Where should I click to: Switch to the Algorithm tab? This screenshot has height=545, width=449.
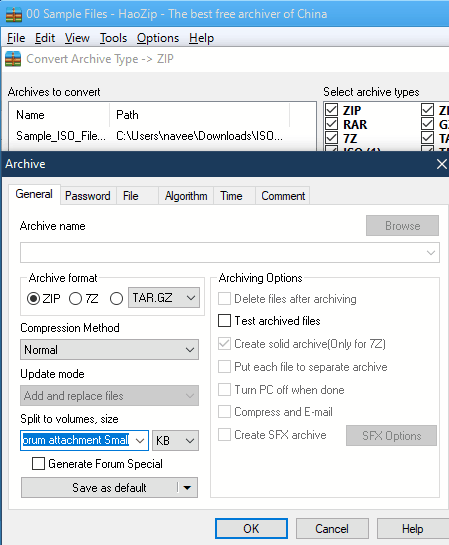point(186,196)
